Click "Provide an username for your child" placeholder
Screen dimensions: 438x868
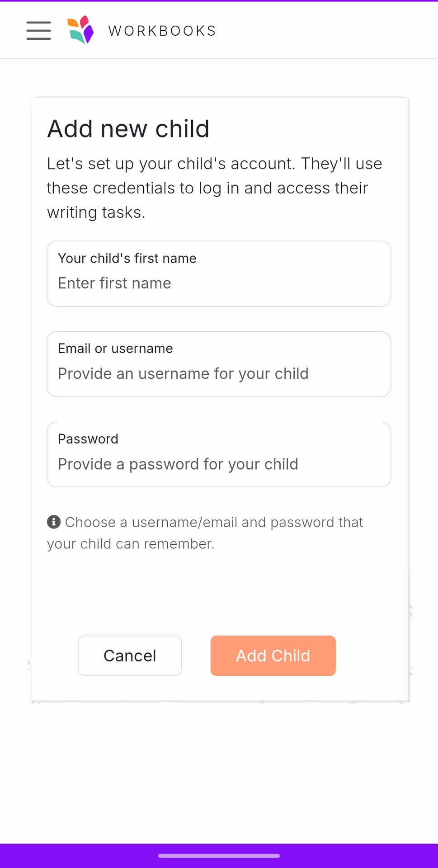pyautogui.click(x=183, y=374)
